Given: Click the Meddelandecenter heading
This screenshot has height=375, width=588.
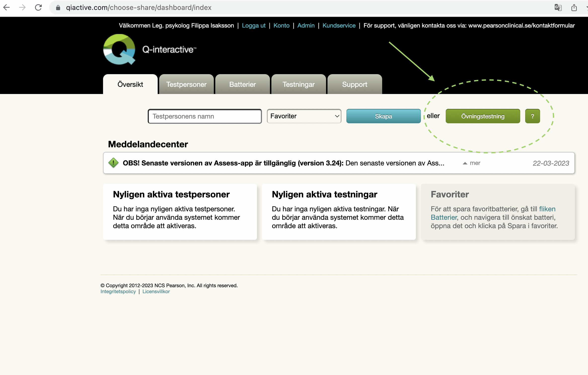Looking at the screenshot, I should coord(148,144).
